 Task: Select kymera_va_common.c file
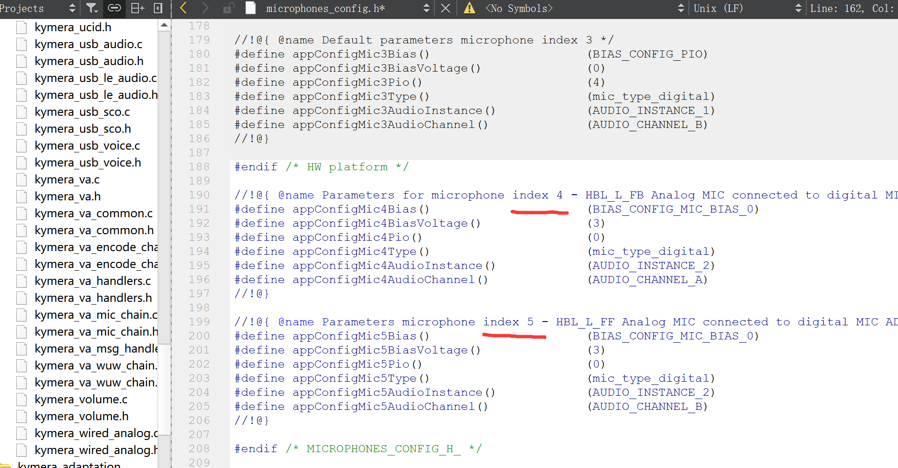[x=93, y=213]
